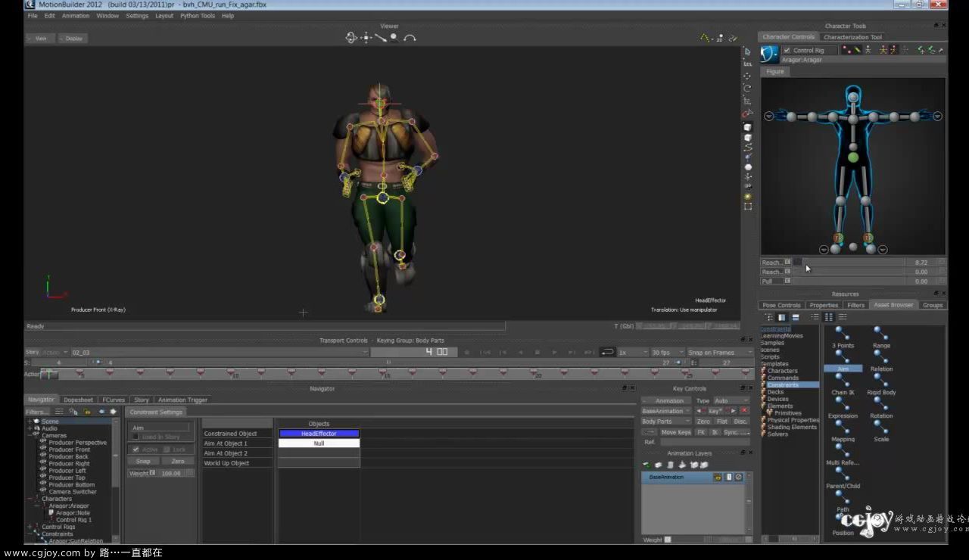Click the 3 Points constraint icon
The image size is (969, 560).
(843, 334)
